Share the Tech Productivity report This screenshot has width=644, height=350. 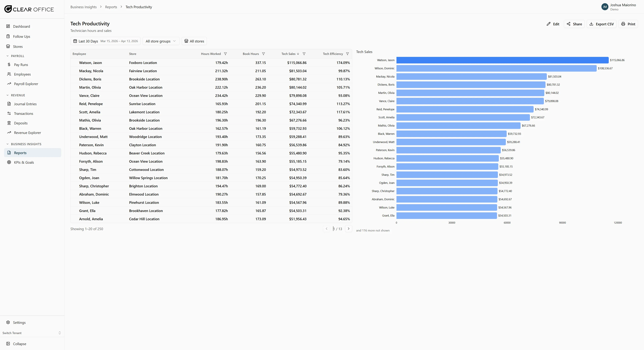(574, 24)
